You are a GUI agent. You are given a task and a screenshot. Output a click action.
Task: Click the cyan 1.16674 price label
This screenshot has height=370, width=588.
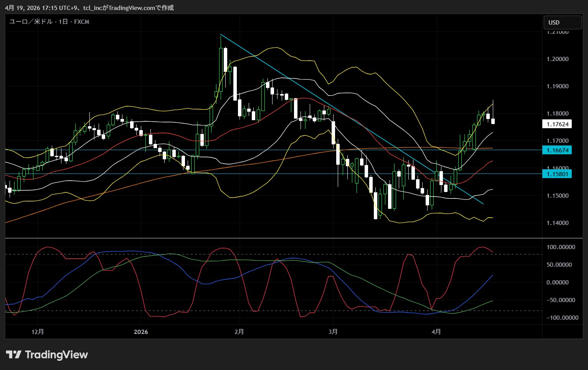(557, 150)
